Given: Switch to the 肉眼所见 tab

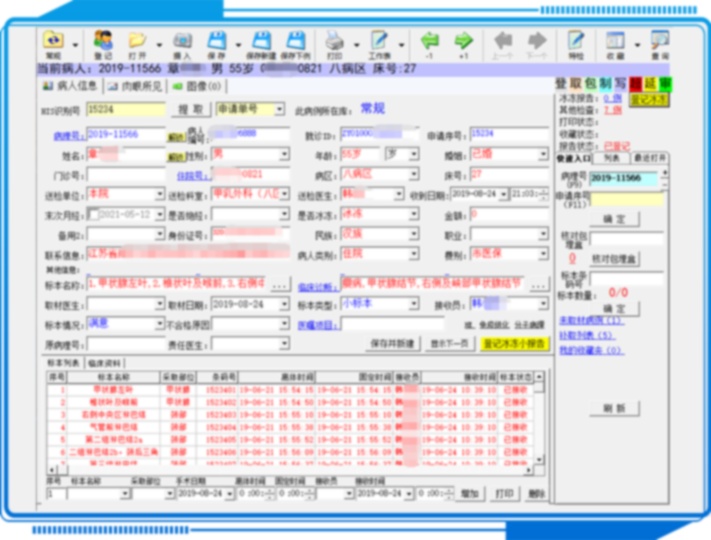Looking at the screenshot, I should [132, 87].
